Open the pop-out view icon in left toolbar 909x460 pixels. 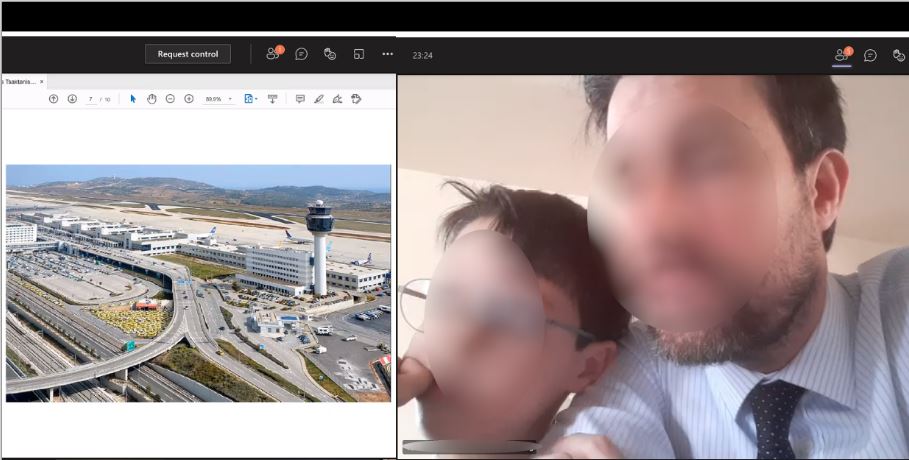tap(359, 54)
